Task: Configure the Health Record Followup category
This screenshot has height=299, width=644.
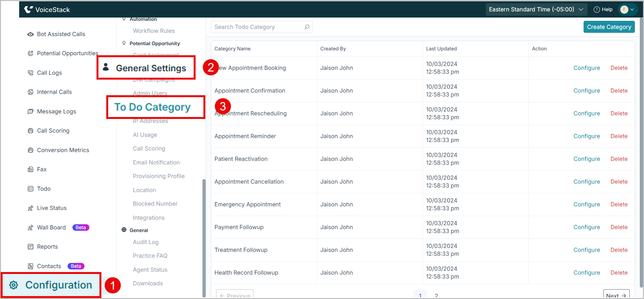Action: coord(586,273)
